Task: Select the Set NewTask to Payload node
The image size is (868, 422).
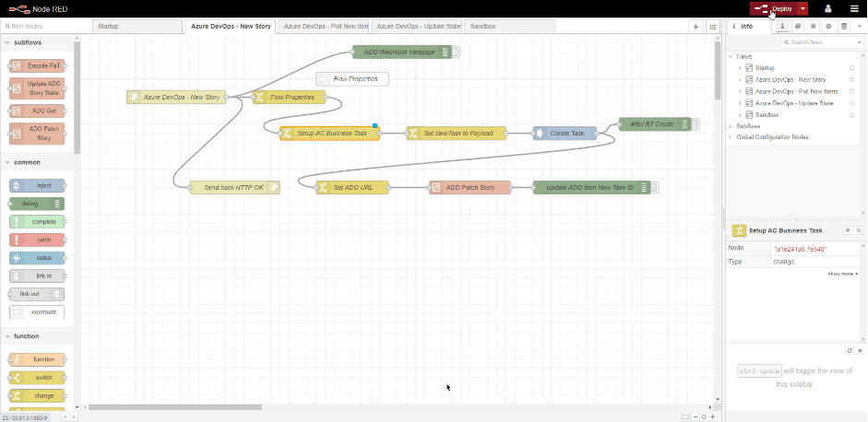Action: coord(457,134)
